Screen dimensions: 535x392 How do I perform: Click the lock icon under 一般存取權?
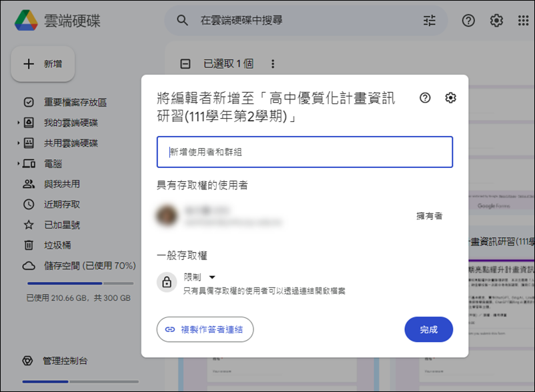(x=167, y=282)
